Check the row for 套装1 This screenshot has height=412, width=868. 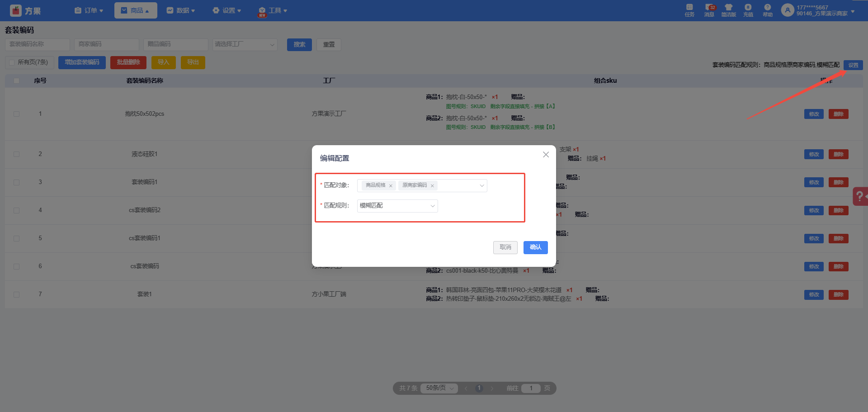[x=17, y=294]
